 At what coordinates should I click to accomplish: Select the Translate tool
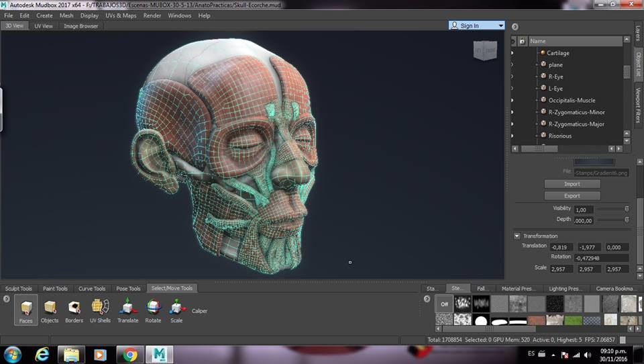(127, 309)
